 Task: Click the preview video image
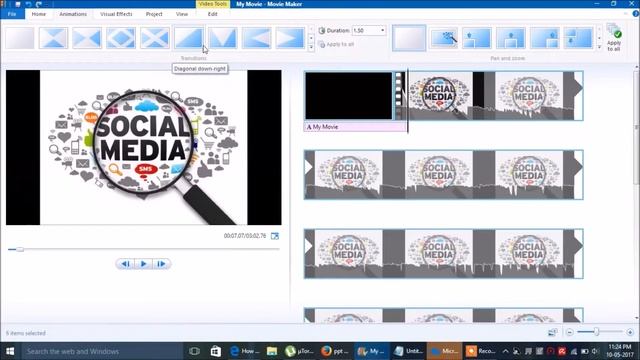pyautogui.click(x=144, y=147)
